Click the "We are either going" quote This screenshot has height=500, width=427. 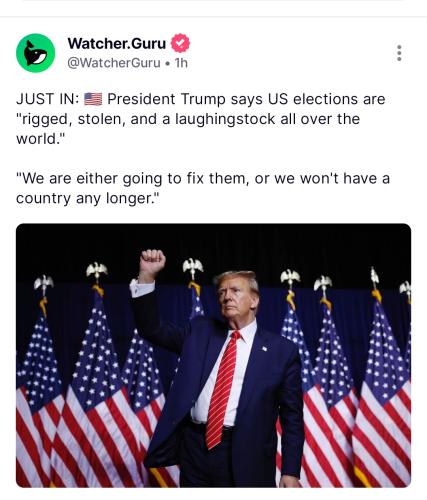pos(89,179)
